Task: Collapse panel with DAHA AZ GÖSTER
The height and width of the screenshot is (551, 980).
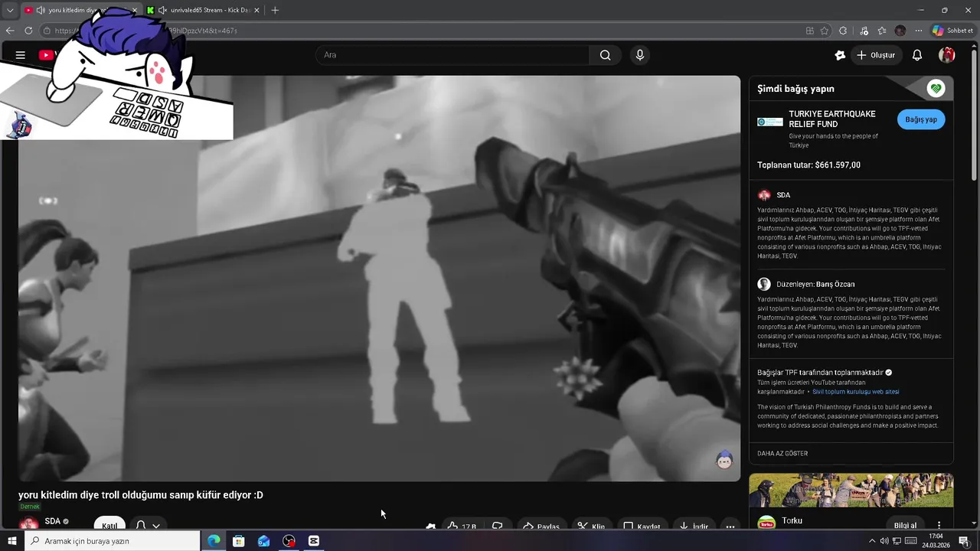Action: (x=782, y=453)
